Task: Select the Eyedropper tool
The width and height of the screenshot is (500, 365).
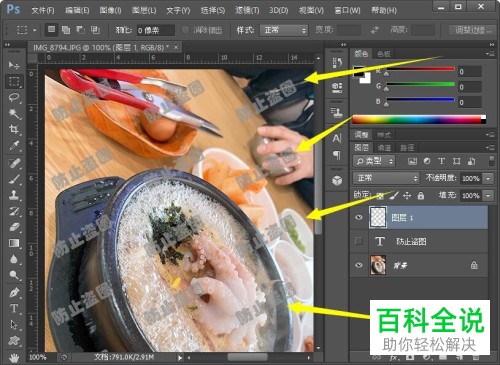Action: click(14, 146)
